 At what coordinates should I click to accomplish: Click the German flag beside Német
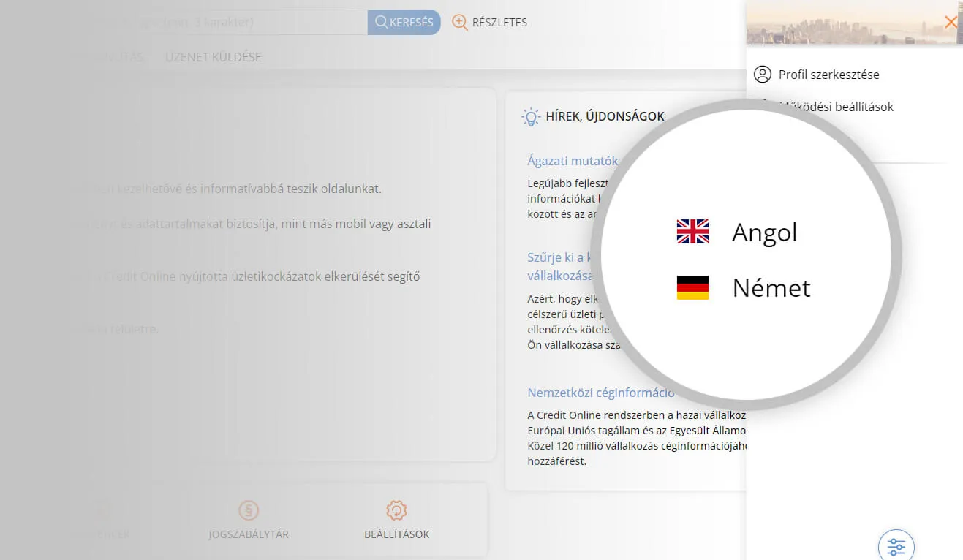pos(692,287)
